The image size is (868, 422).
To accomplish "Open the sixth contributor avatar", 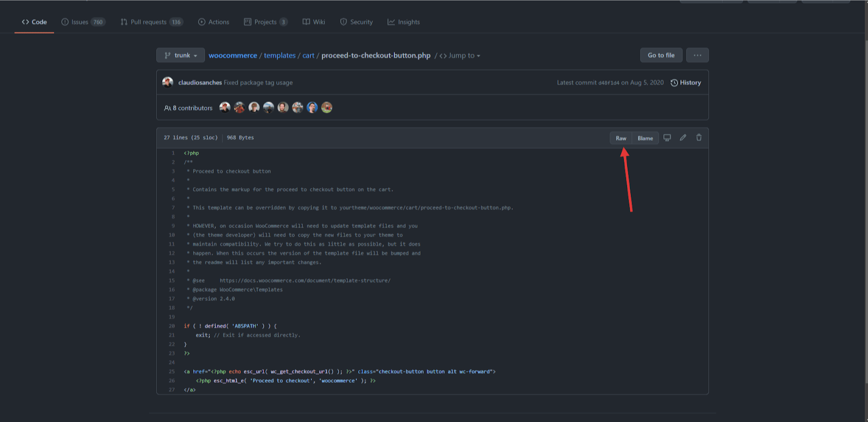I will coord(297,108).
